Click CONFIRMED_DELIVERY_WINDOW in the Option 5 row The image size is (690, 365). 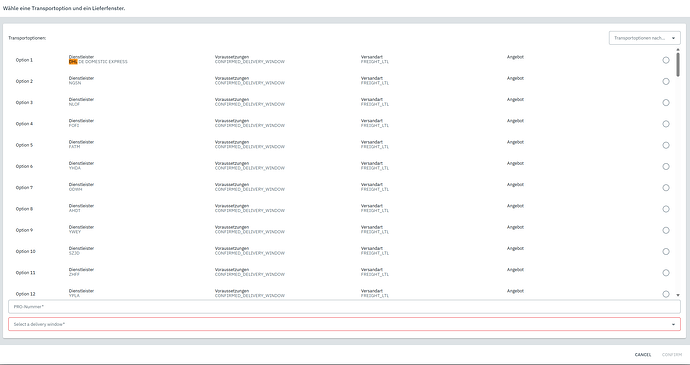[250, 147]
